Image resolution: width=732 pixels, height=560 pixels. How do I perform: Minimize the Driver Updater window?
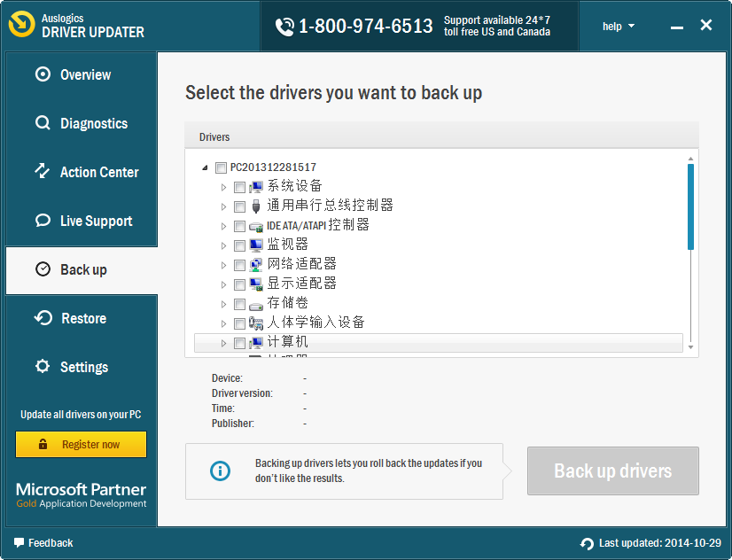(677, 27)
